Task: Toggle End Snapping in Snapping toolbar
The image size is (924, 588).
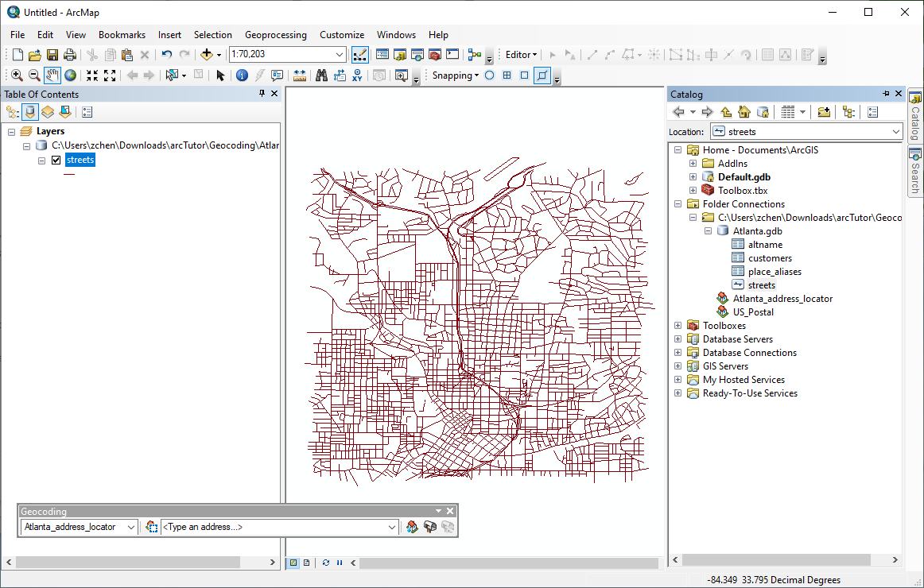Action: (507, 75)
